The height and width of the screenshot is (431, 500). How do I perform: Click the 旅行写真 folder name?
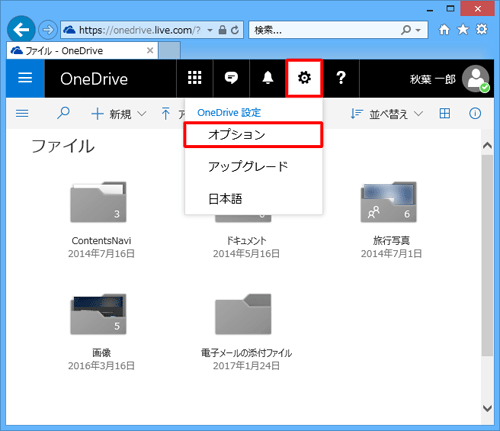click(x=391, y=241)
